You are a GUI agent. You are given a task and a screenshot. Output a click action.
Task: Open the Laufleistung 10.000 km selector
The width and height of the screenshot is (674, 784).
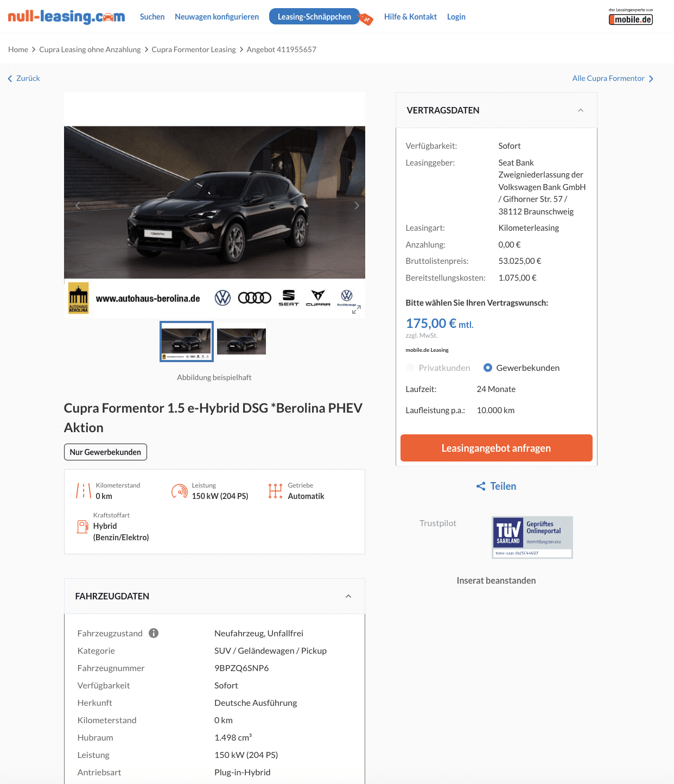(x=495, y=410)
